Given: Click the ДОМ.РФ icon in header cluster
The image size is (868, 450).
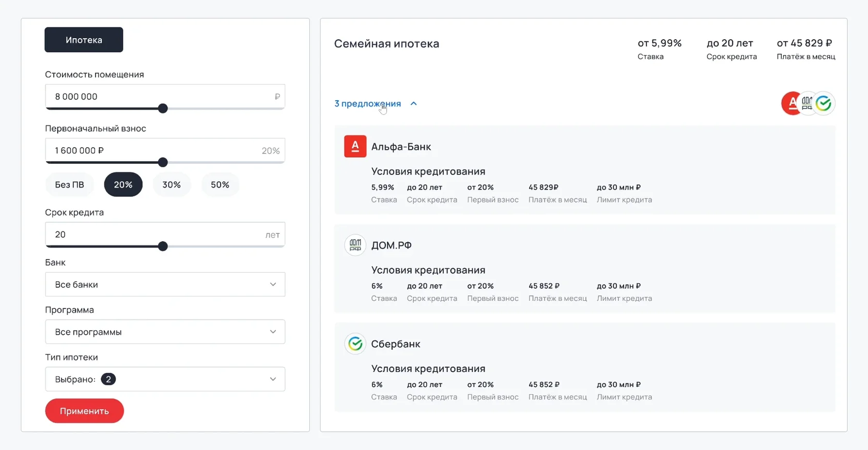Looking at the screenshot, I should (x=807, y=103).
